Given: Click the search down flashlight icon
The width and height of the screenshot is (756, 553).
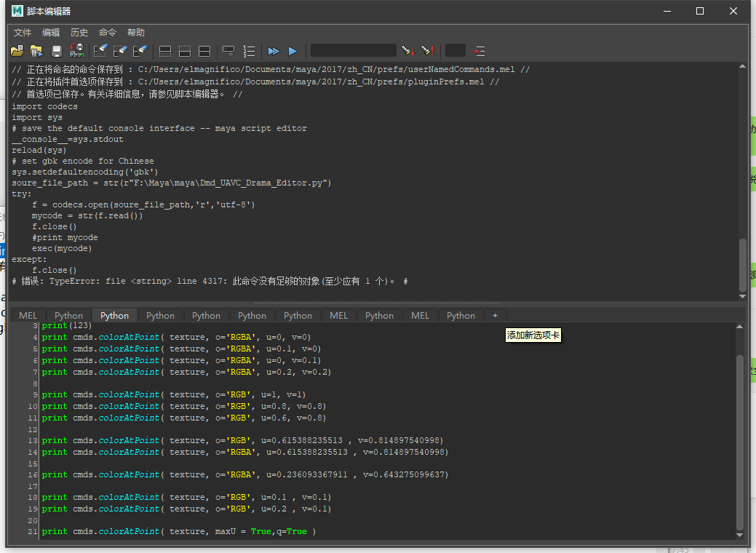Looking at the screenshot, I should pos(407,51).
